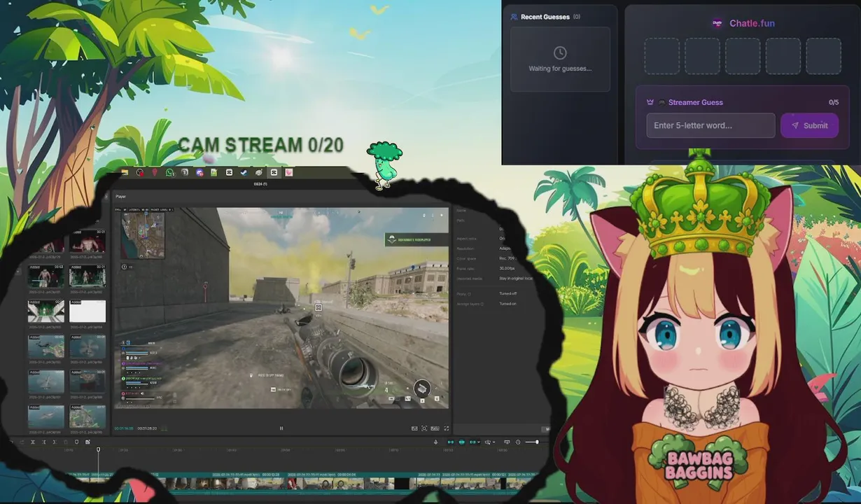Click the 'Waiting for guesses...' text
Screen dimensions: 861x504
(x=560, y=69)
